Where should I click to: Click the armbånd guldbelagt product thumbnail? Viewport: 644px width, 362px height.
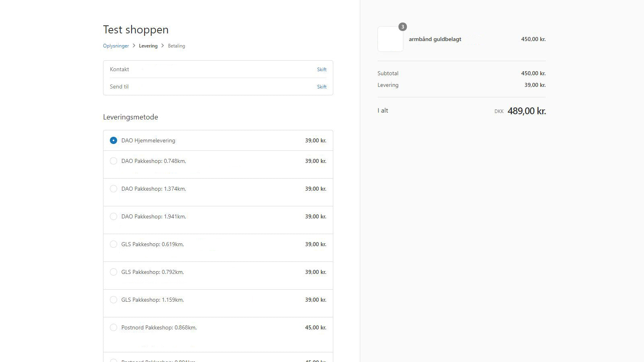coord(390,39)
